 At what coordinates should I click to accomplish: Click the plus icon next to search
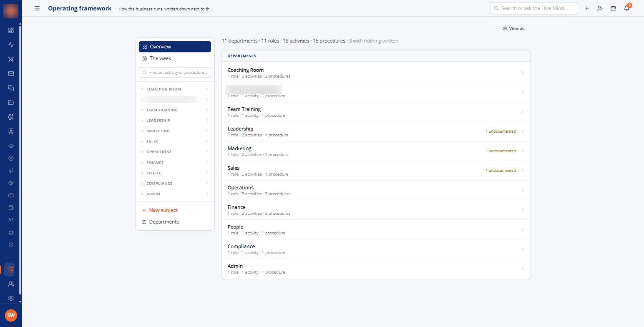[x=587, y=8]
